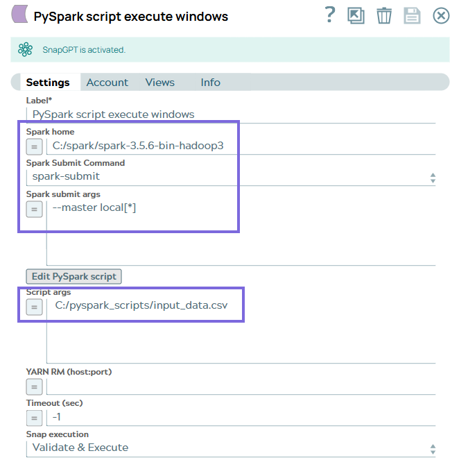
Task: Click into the Label text field
Action: [x=233, y=114]
